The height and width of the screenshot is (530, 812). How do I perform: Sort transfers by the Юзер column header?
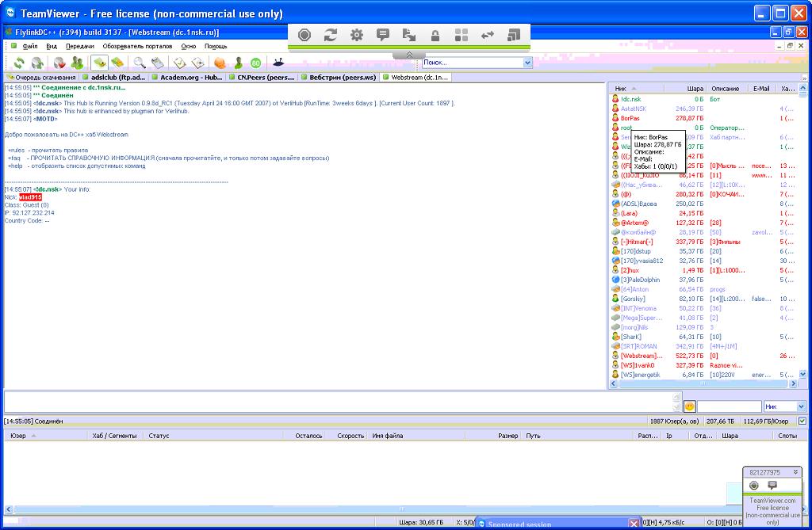pyautogui.click(x=45, y=436)
